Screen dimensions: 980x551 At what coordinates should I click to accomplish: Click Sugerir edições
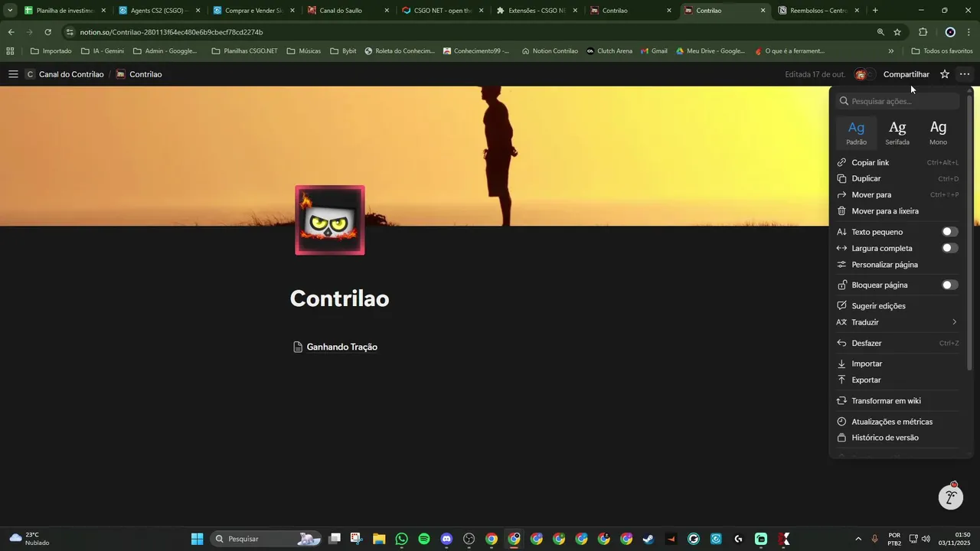pyautogui.click(x=897, y=305)
